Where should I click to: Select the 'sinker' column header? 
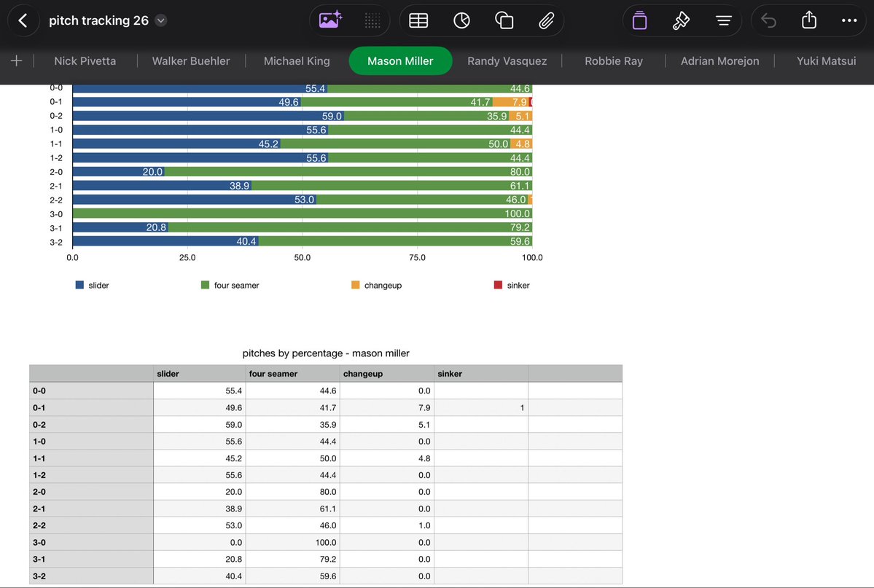pos(481,374)
